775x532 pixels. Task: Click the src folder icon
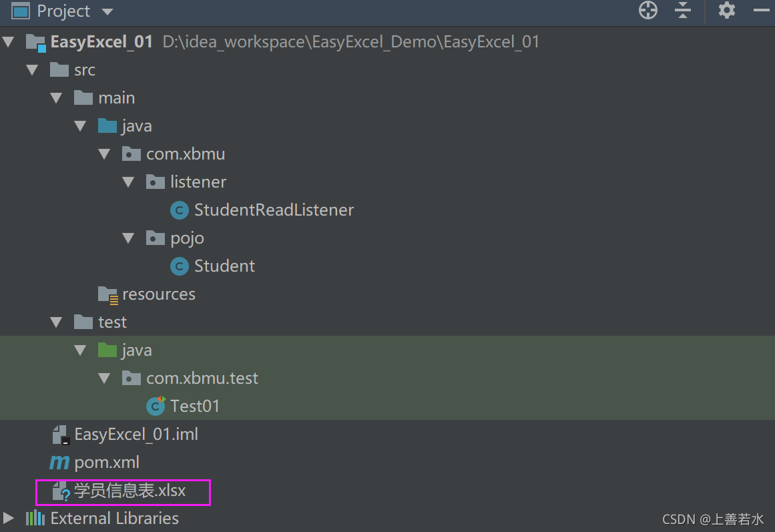pyautogui.click(x=59, y=69)
